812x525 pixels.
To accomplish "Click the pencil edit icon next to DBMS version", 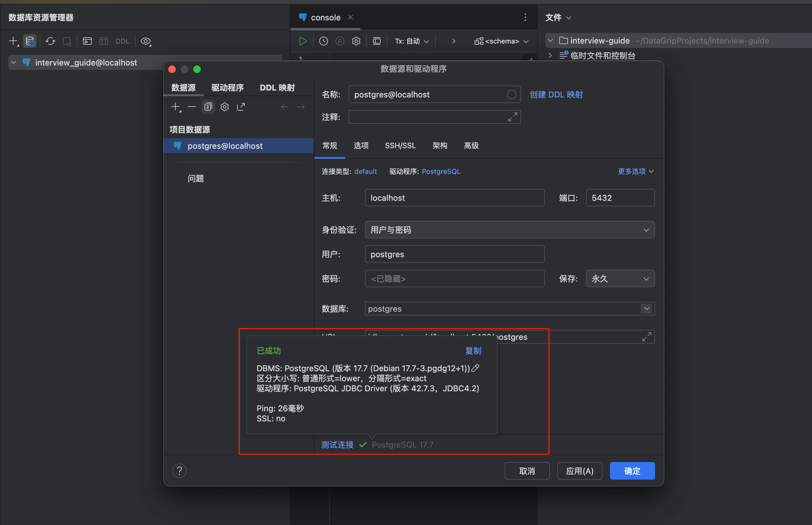I will coord(475,368).
